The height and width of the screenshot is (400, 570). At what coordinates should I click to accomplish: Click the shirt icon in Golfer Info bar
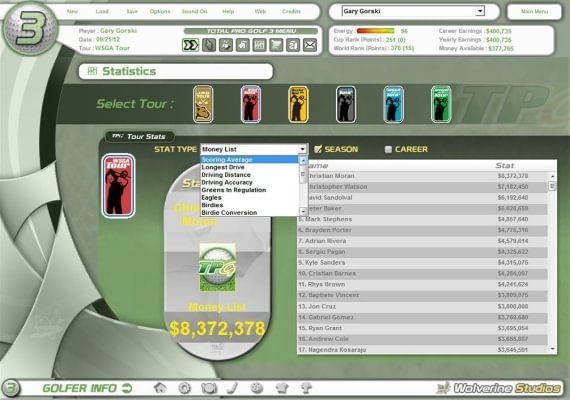[282, 388]
